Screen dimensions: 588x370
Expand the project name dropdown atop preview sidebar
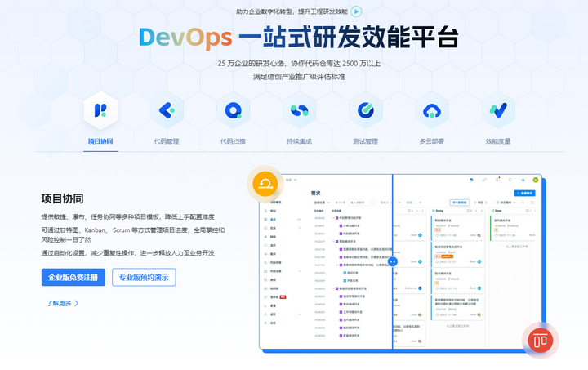291,180
